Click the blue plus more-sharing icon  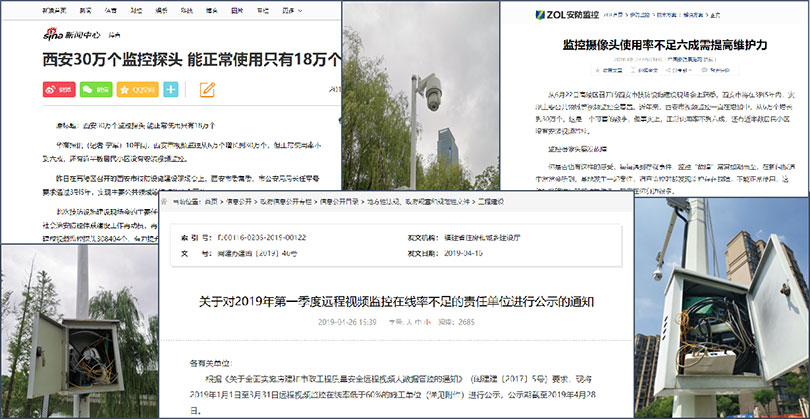coord(171,89)
